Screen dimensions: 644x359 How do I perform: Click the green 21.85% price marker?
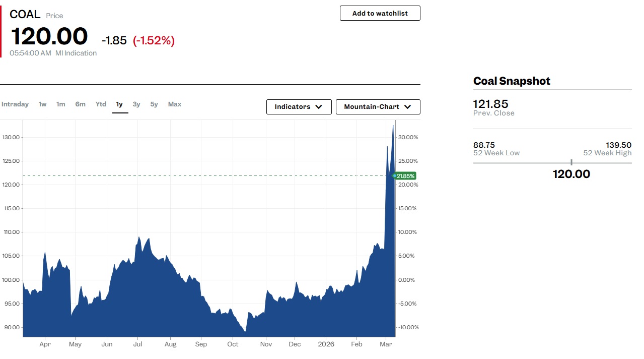point(405,176)
